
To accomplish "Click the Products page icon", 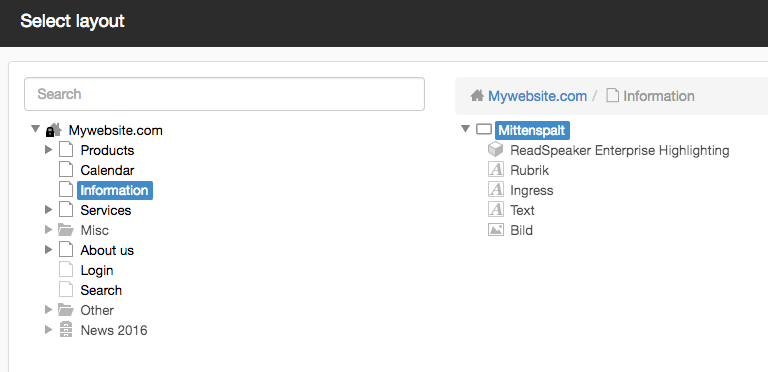I will click(66, 150).
